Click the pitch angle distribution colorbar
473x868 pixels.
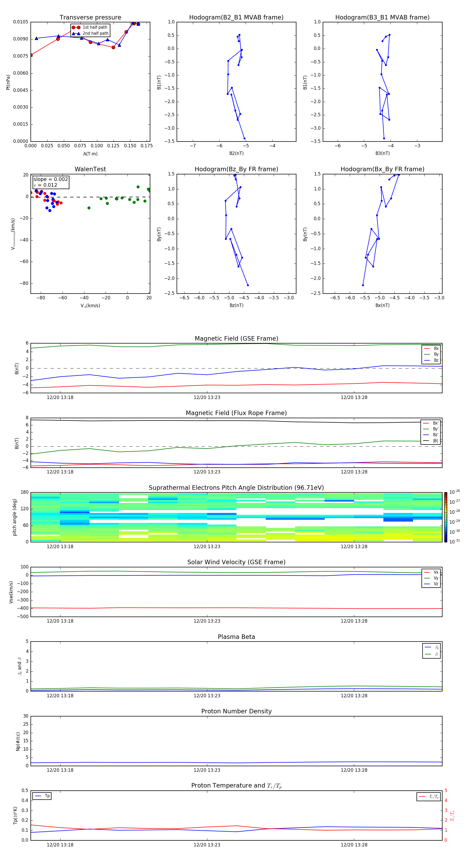[x=446, y=517]
